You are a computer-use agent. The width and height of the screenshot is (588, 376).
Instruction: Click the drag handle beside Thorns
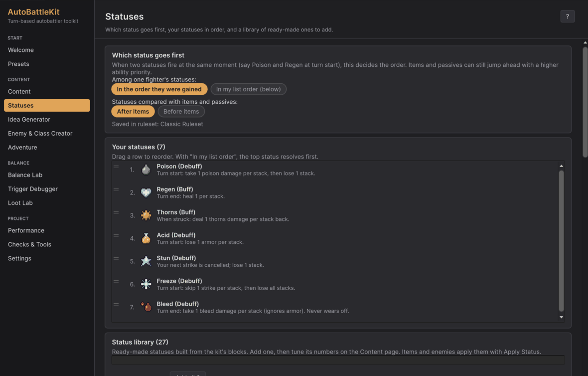click(x=116, y=212)
